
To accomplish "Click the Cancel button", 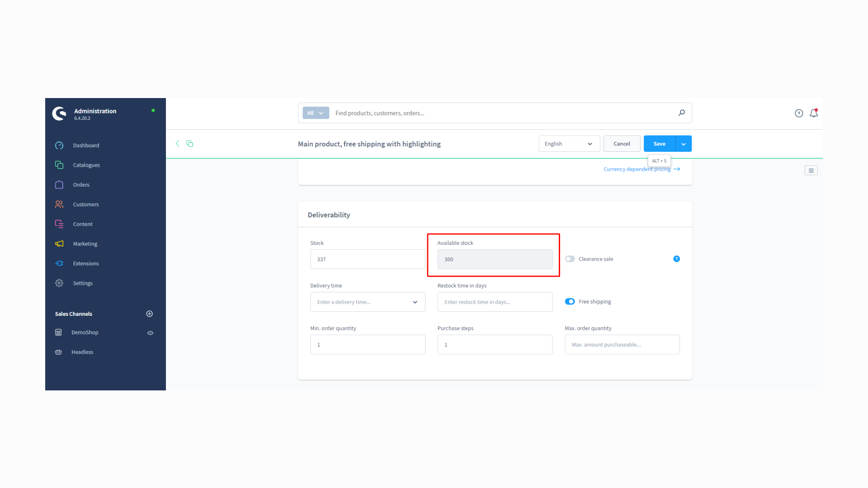I will coord(622,144).
